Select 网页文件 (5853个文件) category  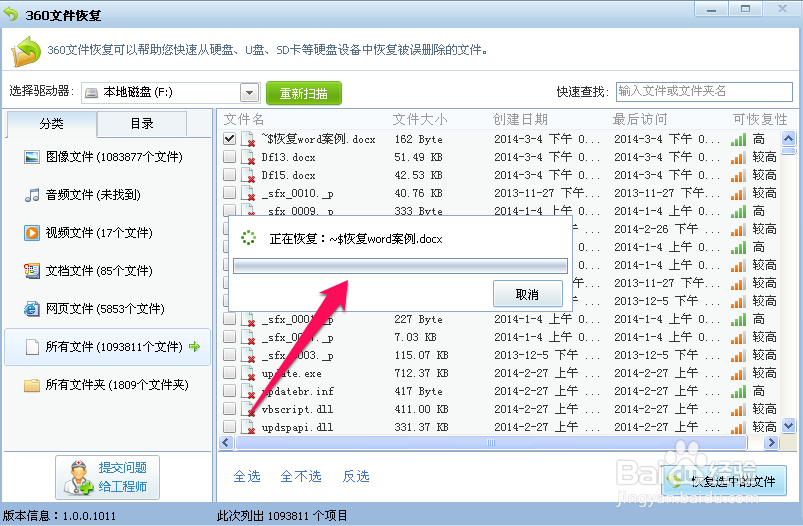pos(108,309)
